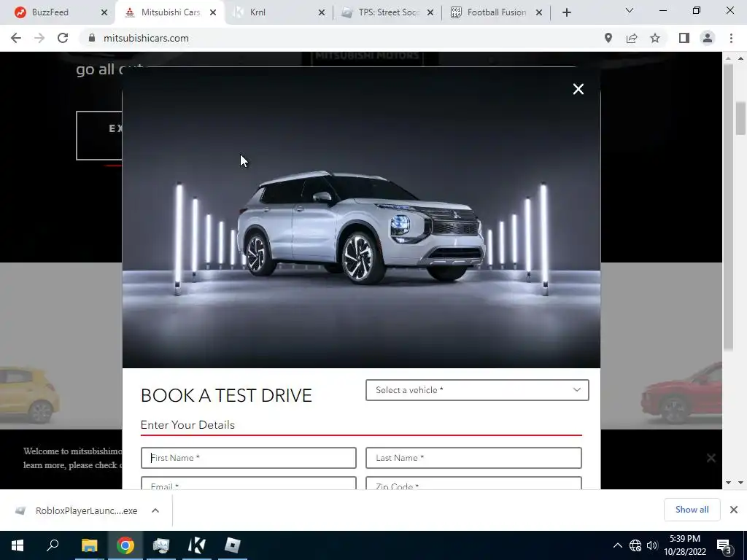Open the browser side panel
747x560 pixels.
[x=684, y=38]
